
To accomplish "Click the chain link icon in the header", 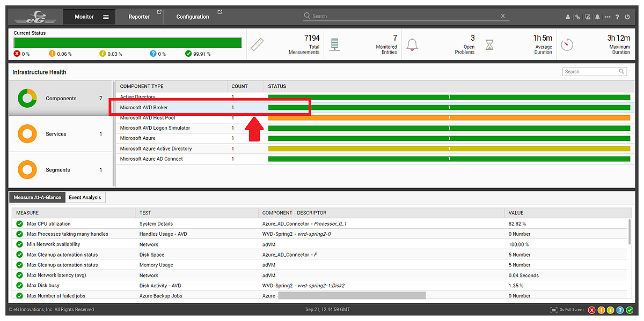I will click(x=577, y=17).
